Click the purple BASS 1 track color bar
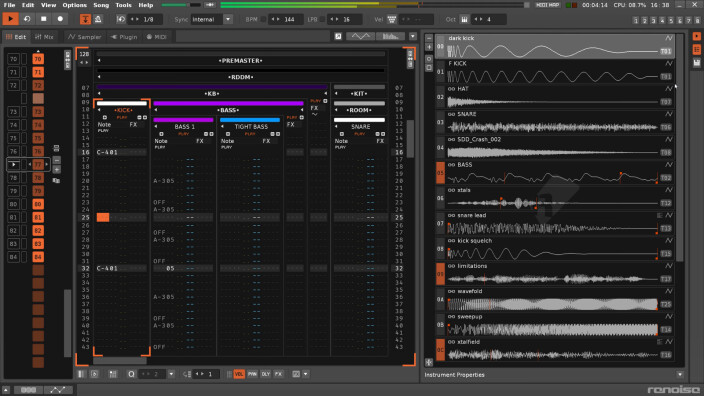Viewport: 704px width, 396px height. (183, 120)
